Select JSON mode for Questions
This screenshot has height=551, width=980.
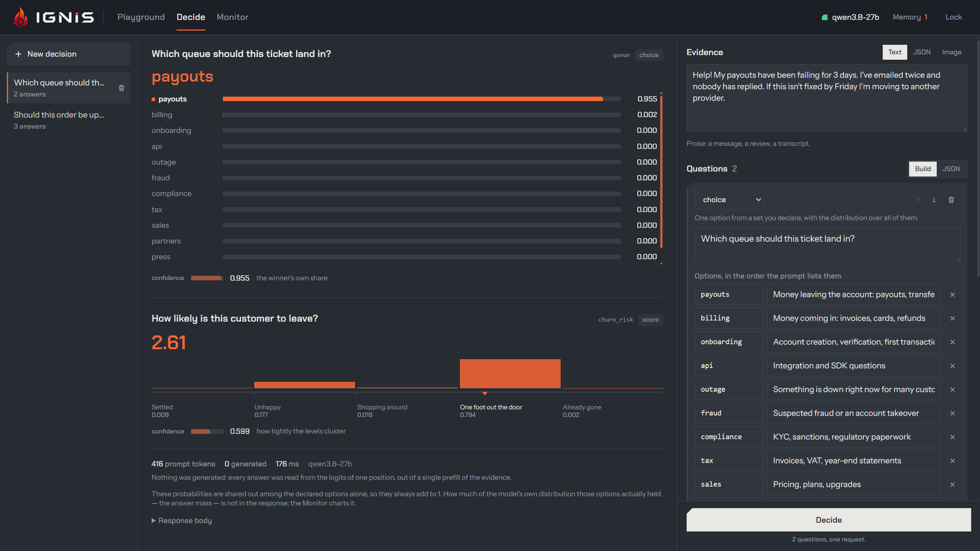pyautogui.click(x=951, y=169)
